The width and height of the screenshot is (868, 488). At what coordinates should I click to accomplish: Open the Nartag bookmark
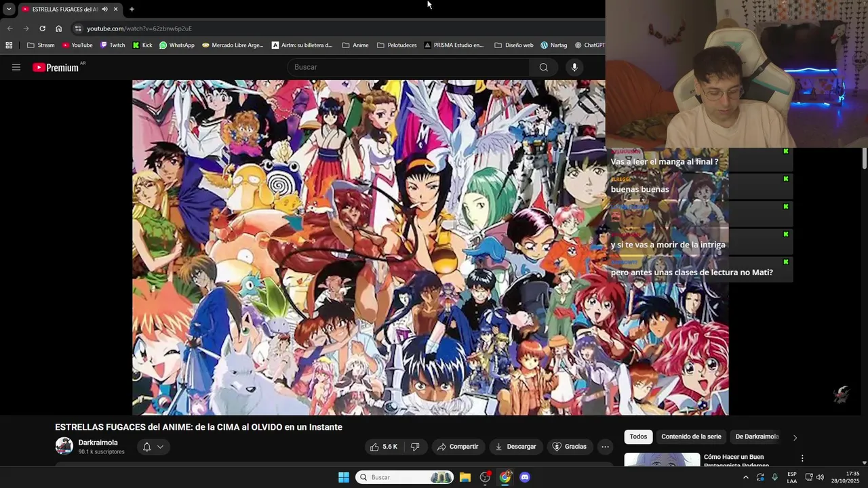(553, 45)
